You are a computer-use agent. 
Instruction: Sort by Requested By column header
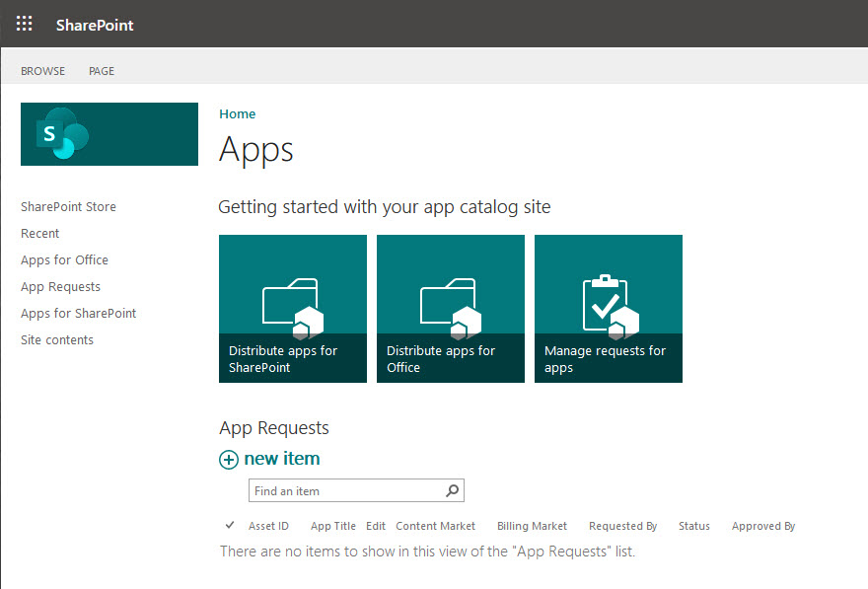click(x=622, y=526)
